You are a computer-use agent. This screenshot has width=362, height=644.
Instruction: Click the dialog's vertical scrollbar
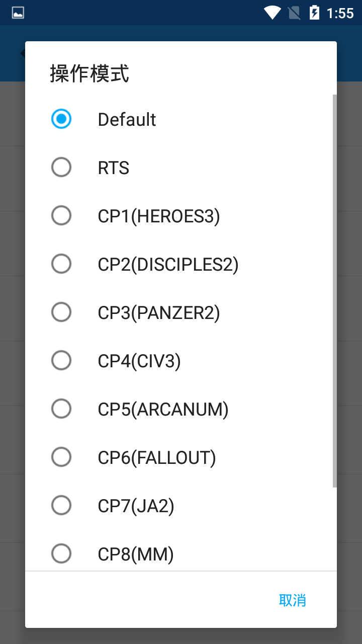pyautogui.click(x=334, y=291)
